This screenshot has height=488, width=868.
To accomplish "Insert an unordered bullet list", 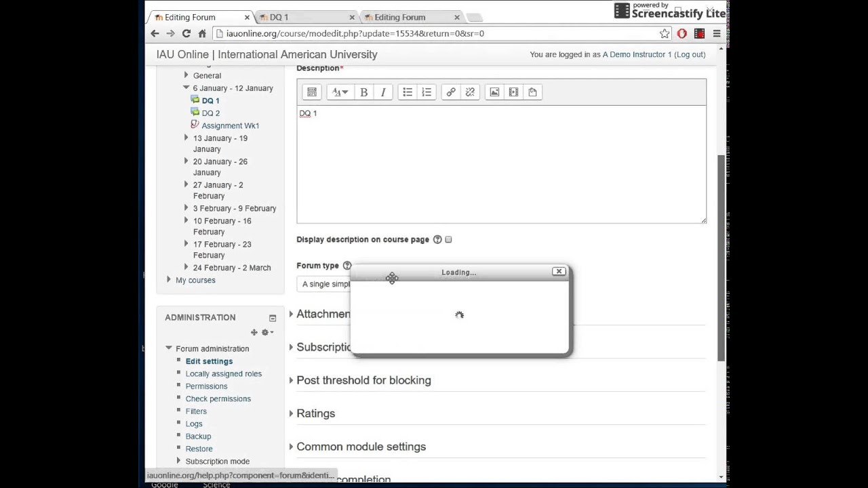I will pos(408,92).
